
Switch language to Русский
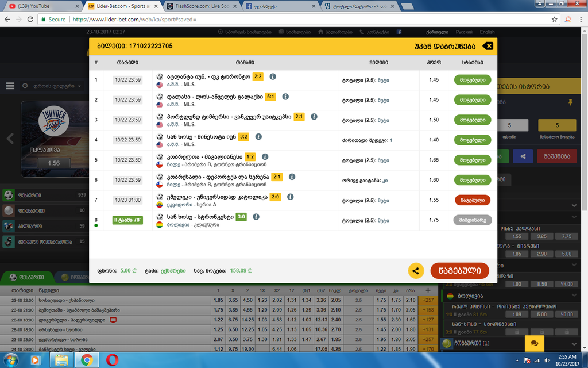(464, 32)
